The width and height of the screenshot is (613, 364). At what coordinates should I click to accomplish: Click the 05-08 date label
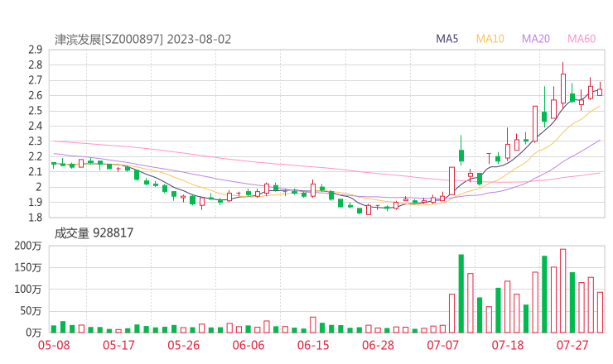[54, 345]
